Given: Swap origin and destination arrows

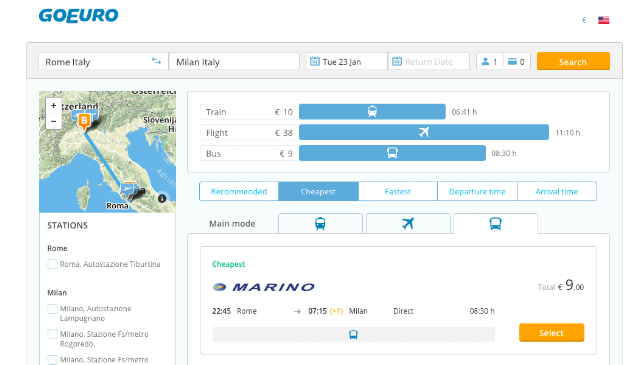Looking at the screenshot, I should tap(156, 61).
